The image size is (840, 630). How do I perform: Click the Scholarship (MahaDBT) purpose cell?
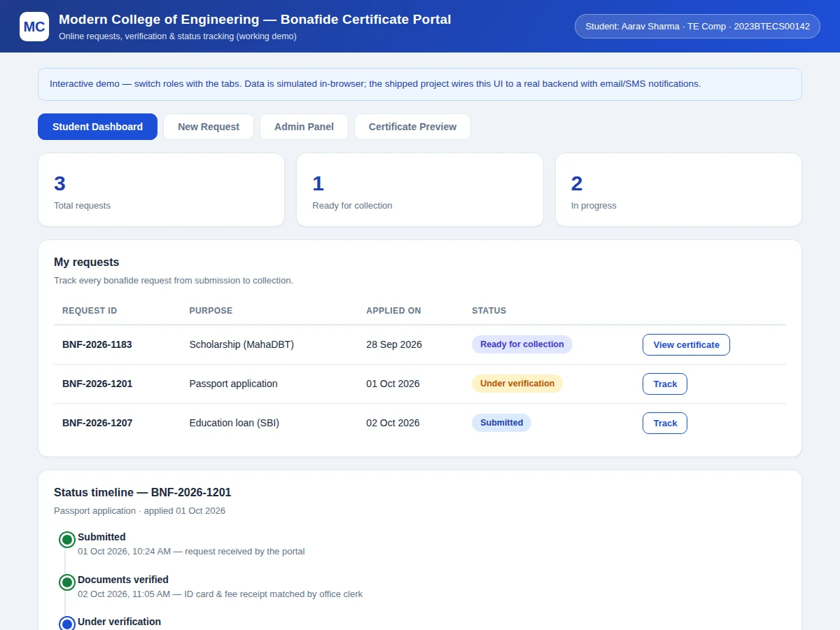[241, 344]
